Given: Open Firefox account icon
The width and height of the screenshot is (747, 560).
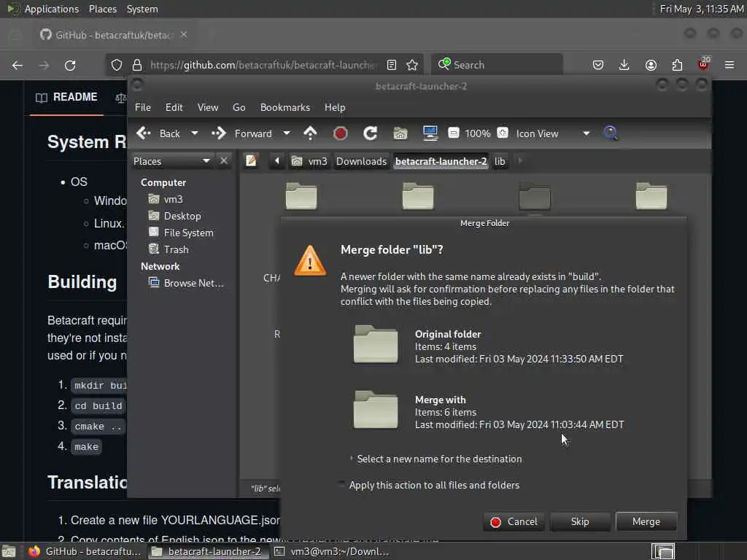Looking at the screenshot, I should [x=651, y=65].
